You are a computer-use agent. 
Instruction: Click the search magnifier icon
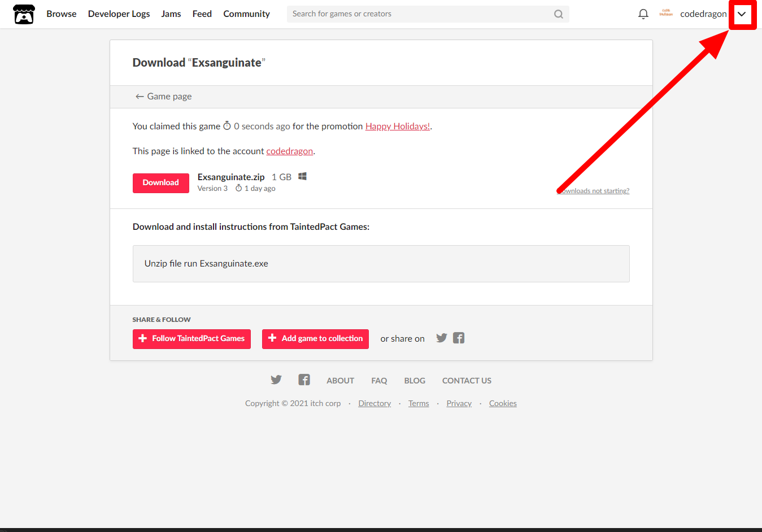pos(559,14)
